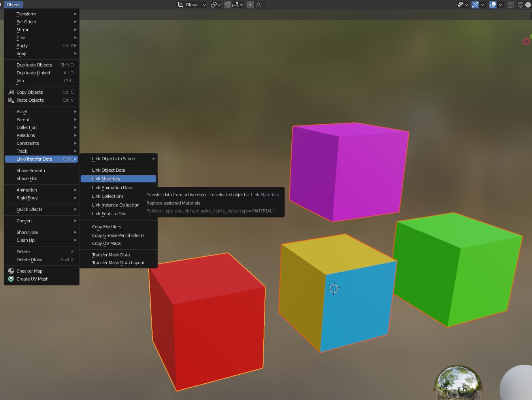532x400 pixels.
Task: Open the proportional editing falloff dropdown
Action: click(x=260, y=5)
